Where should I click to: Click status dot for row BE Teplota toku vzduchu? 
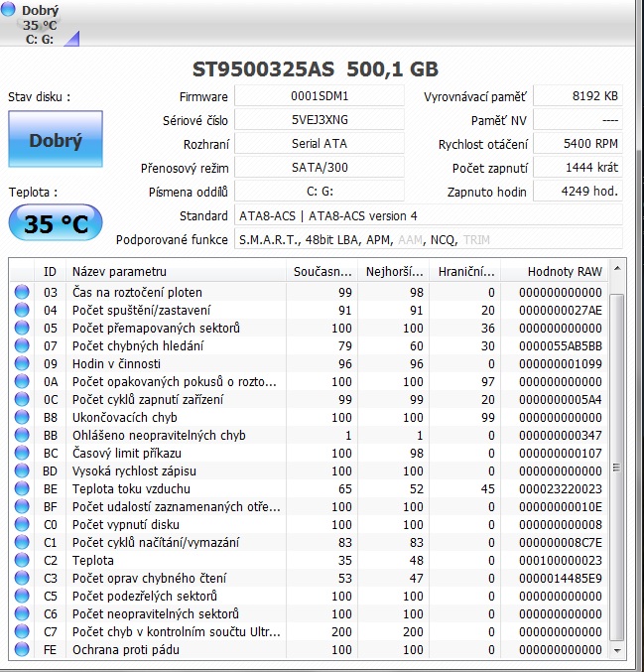coord(22,488)
